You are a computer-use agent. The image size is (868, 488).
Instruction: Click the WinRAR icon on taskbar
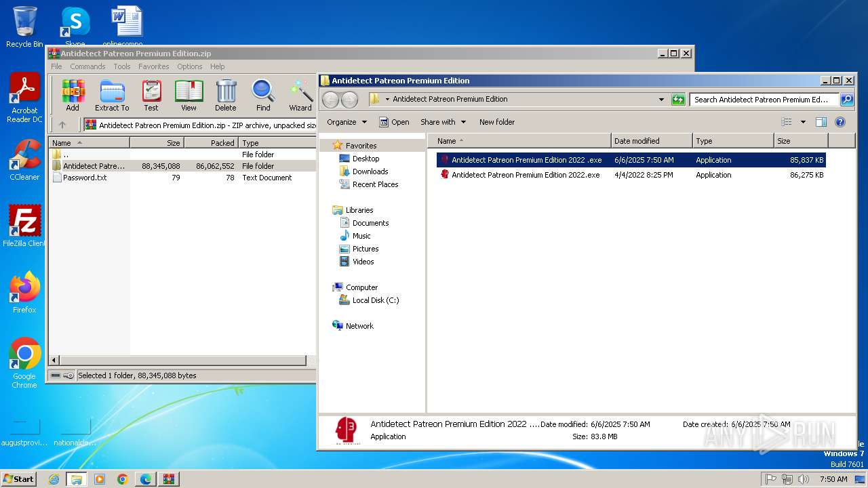[x=169, y=479]
